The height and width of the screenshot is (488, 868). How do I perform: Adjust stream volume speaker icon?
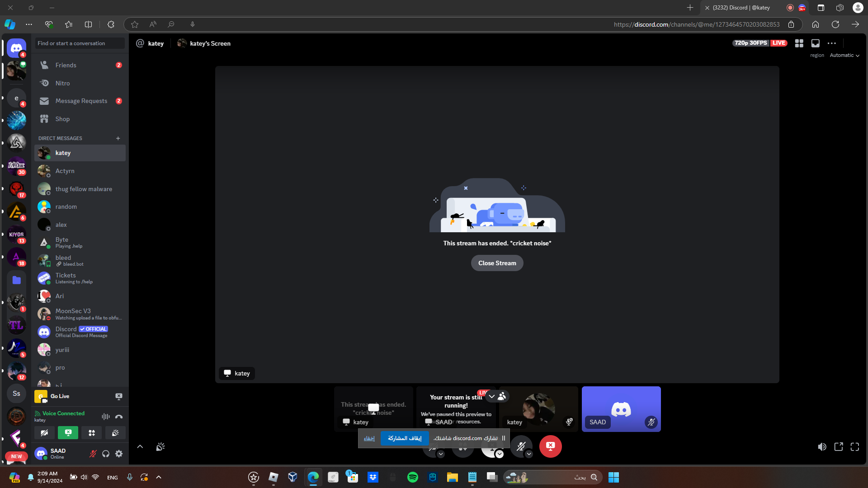[x=822, y=447]
